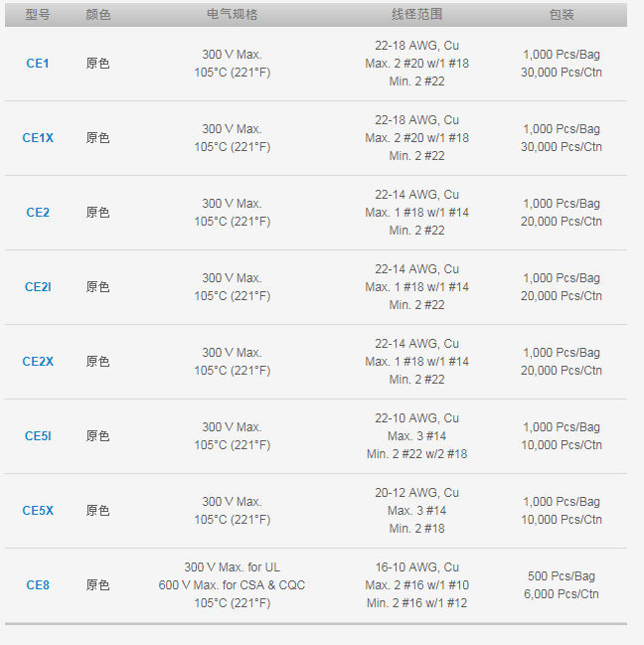Viewport: 644px width, 645px height.
Task: Click the 线径范围 column header
Action: pos(416,14)
